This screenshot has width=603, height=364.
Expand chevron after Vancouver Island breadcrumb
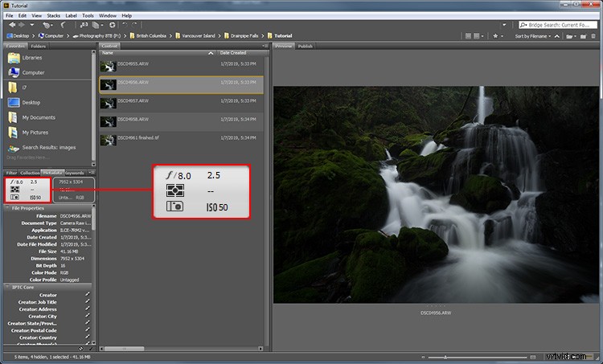[x=219, y=35]
